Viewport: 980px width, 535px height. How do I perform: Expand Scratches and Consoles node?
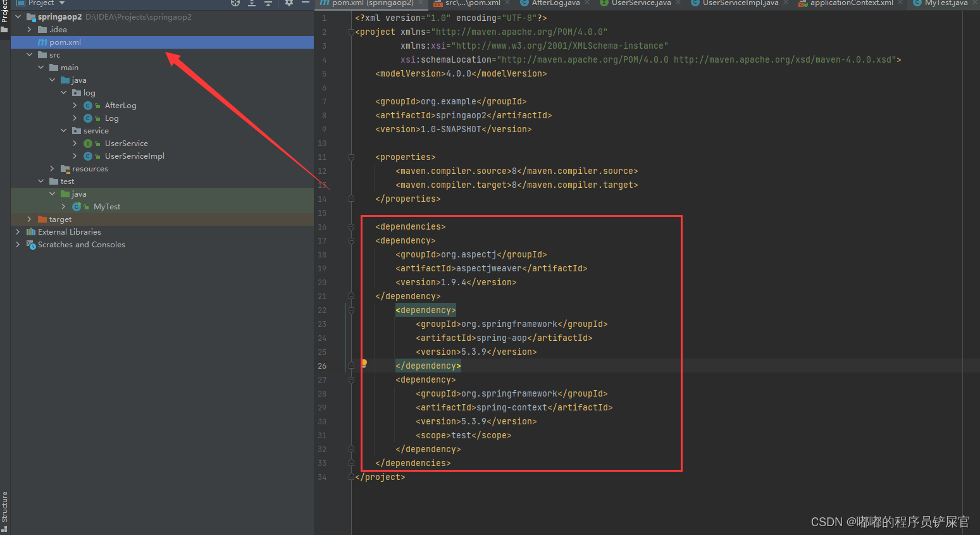(18, 245)
